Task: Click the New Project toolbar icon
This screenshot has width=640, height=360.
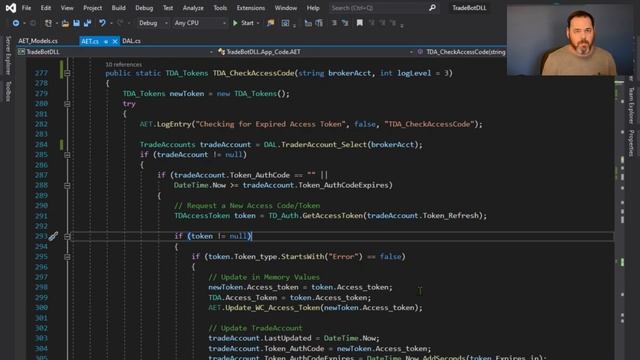Action: (48, 23)
